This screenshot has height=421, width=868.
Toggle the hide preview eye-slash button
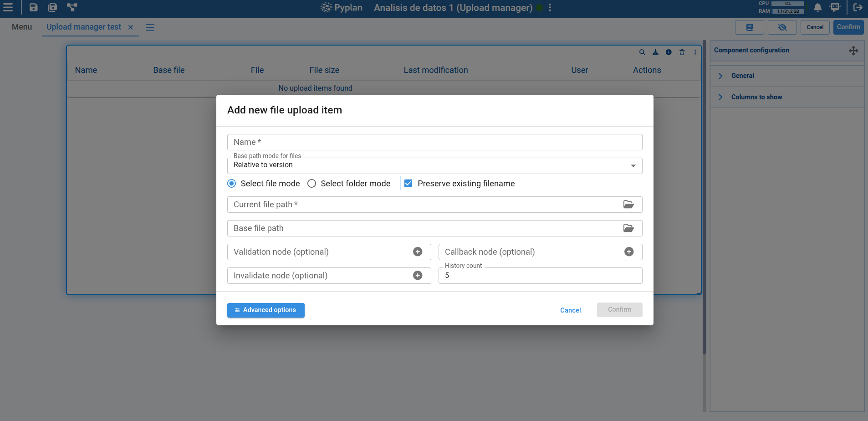click(782, 27)
